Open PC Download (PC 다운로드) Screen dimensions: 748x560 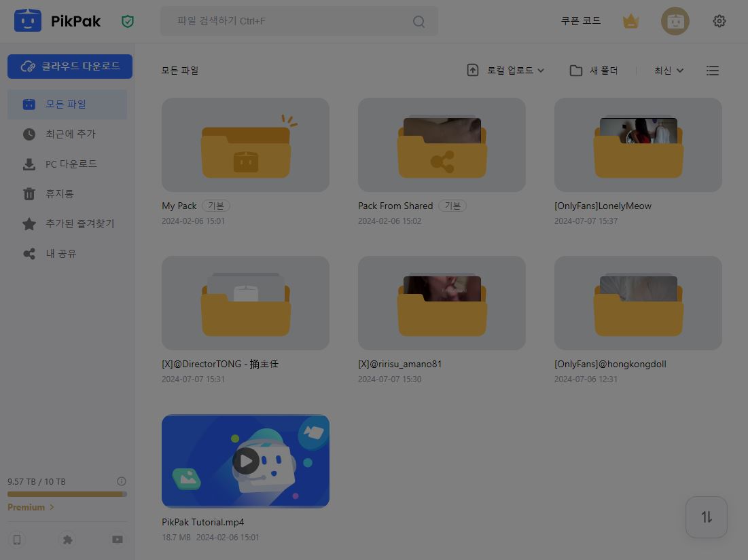click(x=67, y=164)
